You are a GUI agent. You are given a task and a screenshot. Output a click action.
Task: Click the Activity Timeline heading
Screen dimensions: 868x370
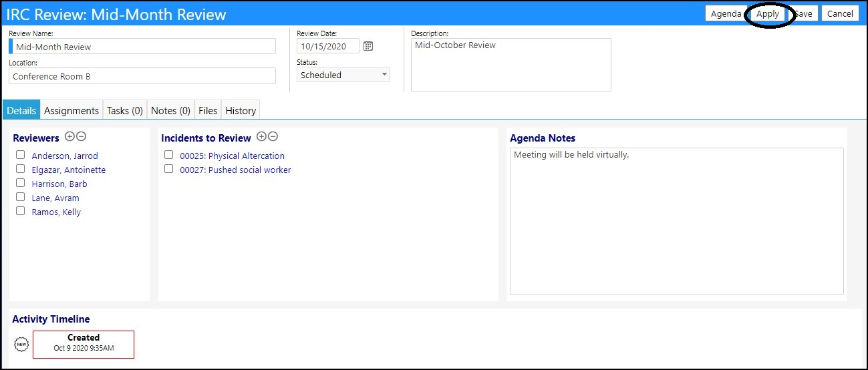tap(51, 319)
